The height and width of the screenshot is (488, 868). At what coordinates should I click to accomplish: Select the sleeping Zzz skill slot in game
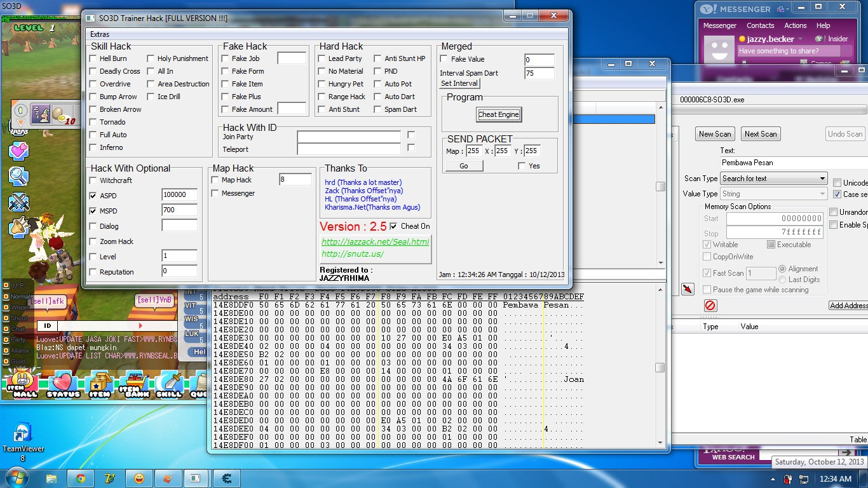tap(40, 112)
